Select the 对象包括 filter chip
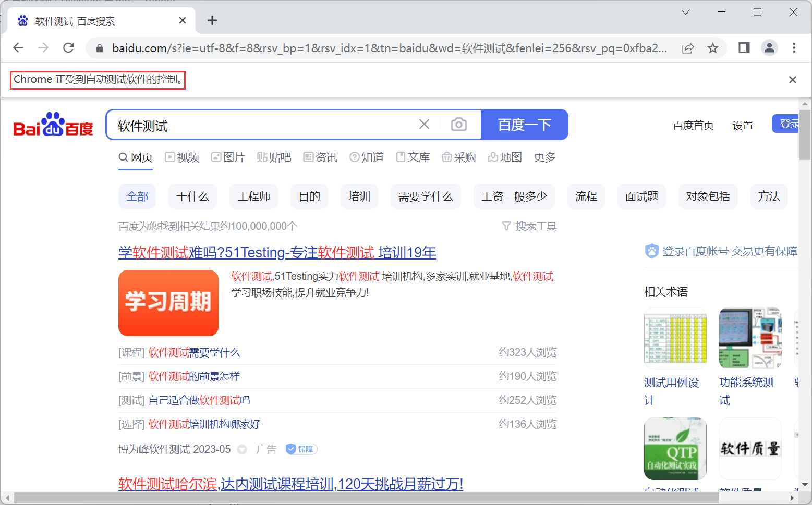 tap(708, 196)
